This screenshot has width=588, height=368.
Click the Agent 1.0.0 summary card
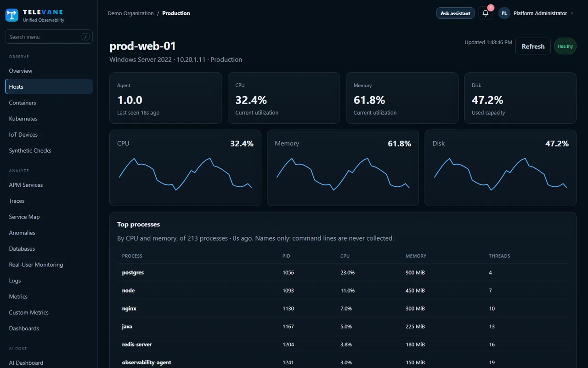pyautogui.click(x=166, y=98)
